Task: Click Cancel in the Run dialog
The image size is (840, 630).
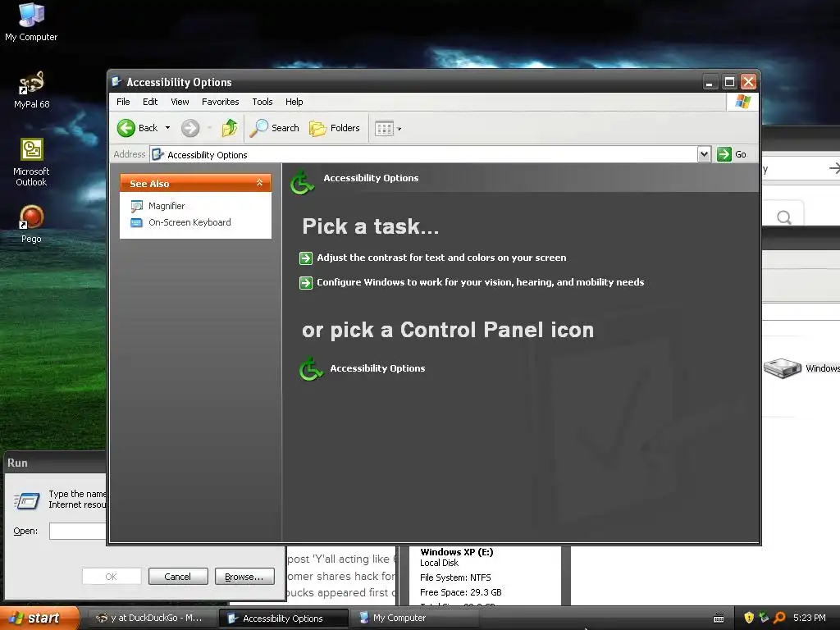Action: [x=177, y=577]
